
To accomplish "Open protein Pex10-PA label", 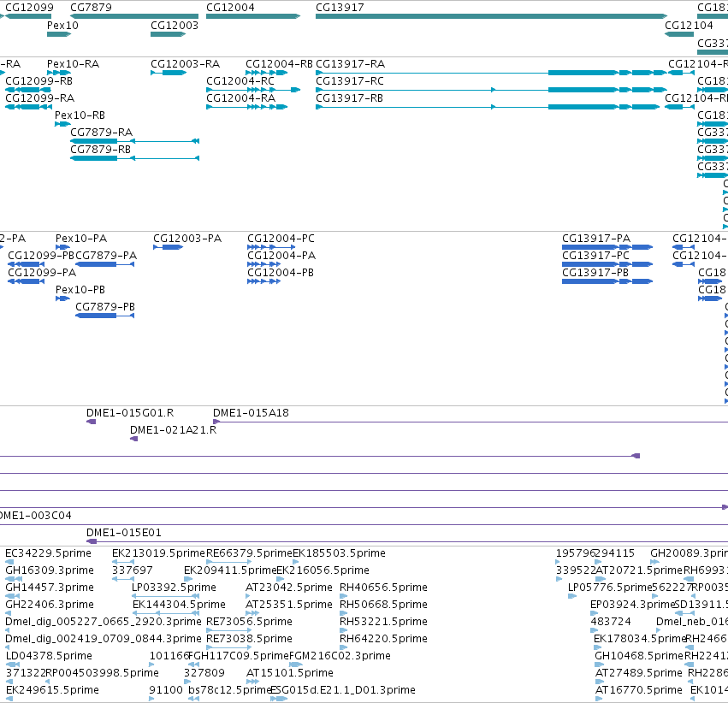I will [x=81, y=238].
